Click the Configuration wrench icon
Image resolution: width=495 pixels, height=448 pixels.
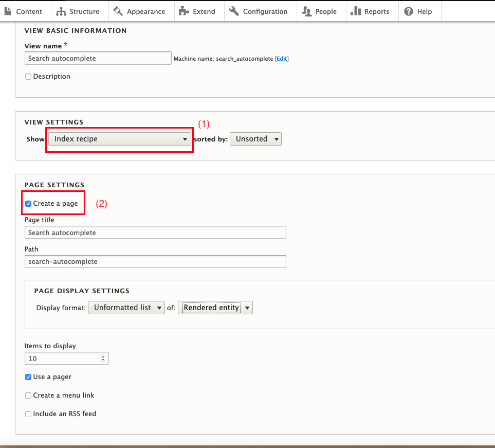tap(234, 11)
